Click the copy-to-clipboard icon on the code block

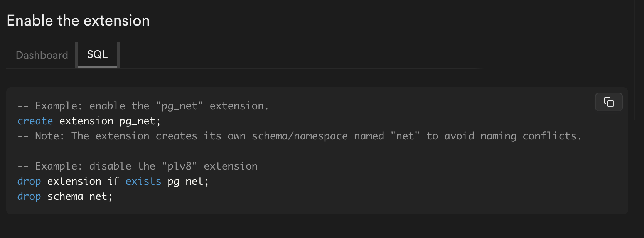[609, 102]
